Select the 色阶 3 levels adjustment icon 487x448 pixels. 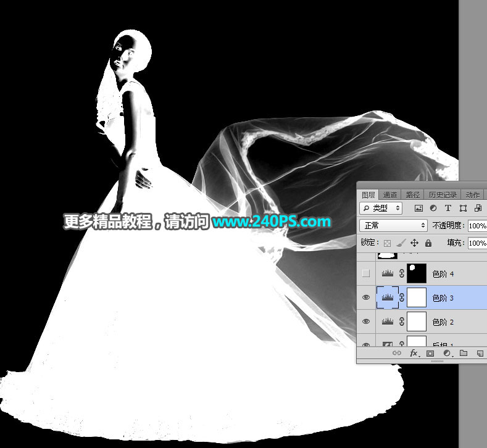387,297
